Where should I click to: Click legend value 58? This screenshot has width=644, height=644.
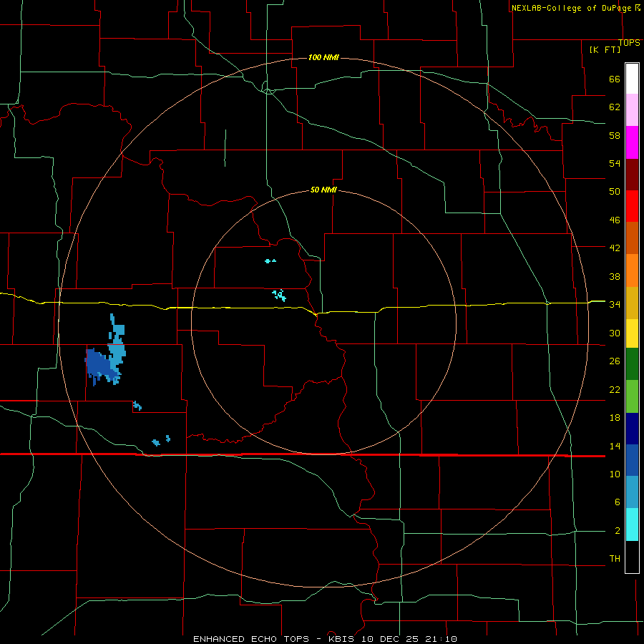click(x=615, y=135)
